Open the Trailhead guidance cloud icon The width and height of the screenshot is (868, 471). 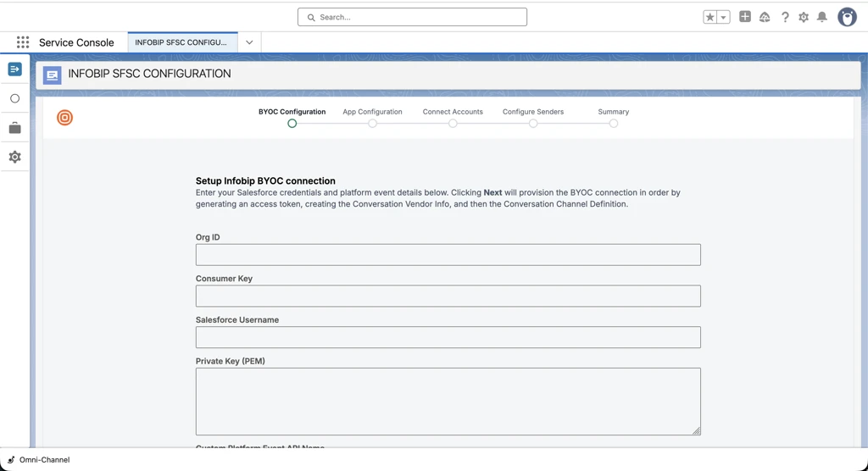point(765,17)
